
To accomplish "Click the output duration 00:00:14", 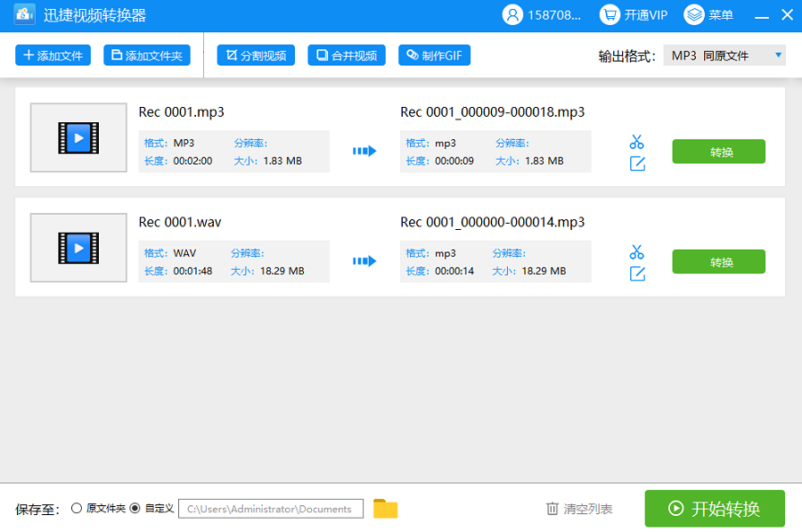I will pyautogui.click(x=454, y=271).
